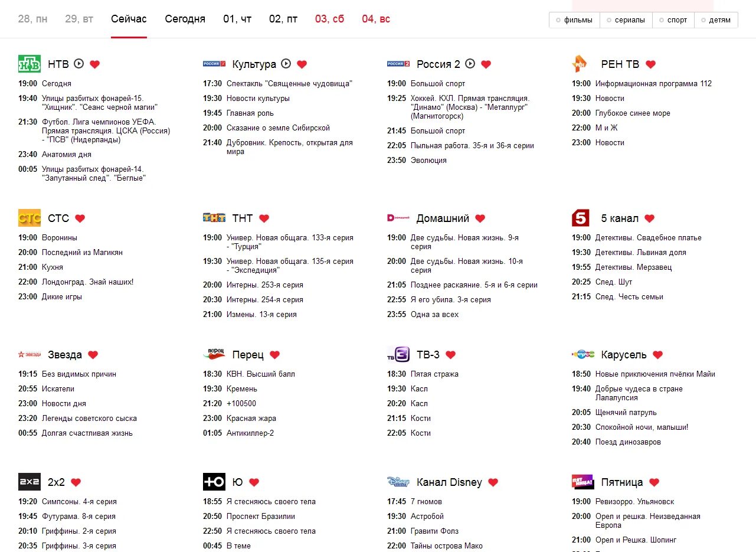Open the Канал Disney title link

tap(449, 482)
